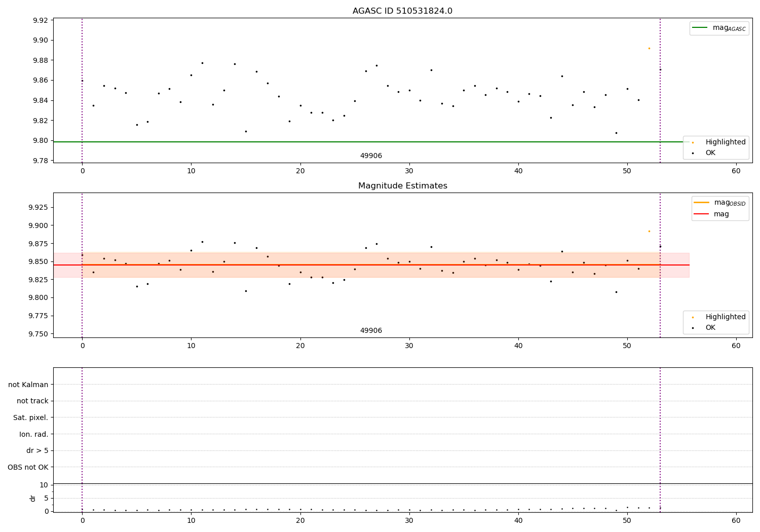Click the dr > 5 axis label
The width and height of the screenshot is (760, 532).
coord(37,451)
